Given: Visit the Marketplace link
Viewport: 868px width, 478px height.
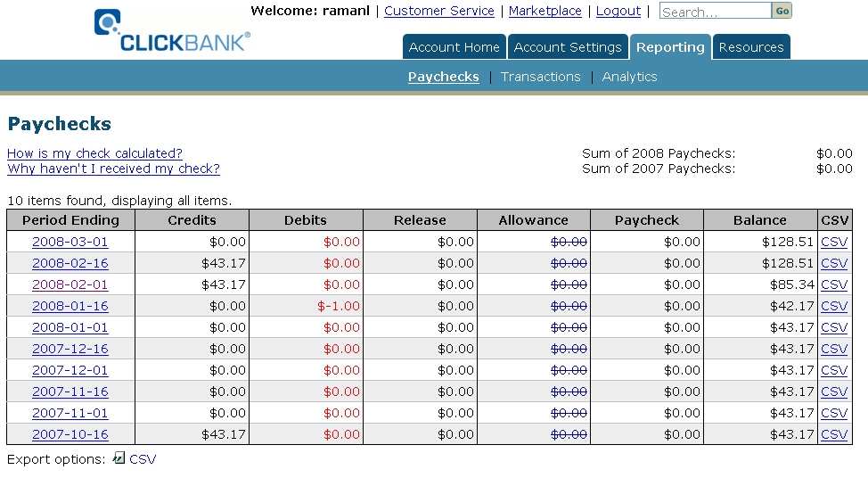Looking at the screenshot, I should [545, 11].
